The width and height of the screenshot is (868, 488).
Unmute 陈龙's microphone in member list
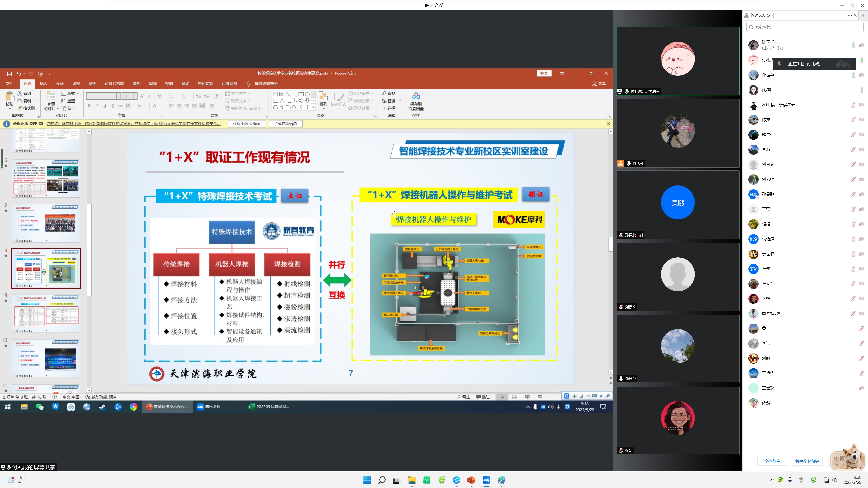pos(853,120)
